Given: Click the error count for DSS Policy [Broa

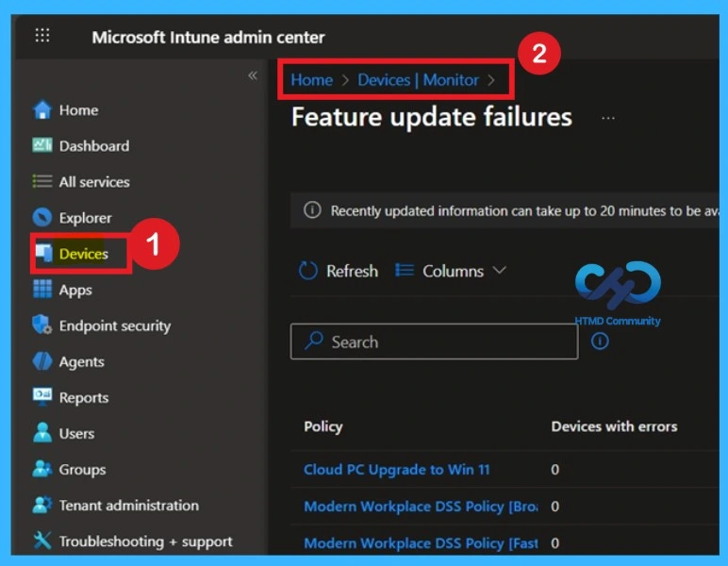Looking at the screenshot, I should pyautogui.click(x=554, y=507).
